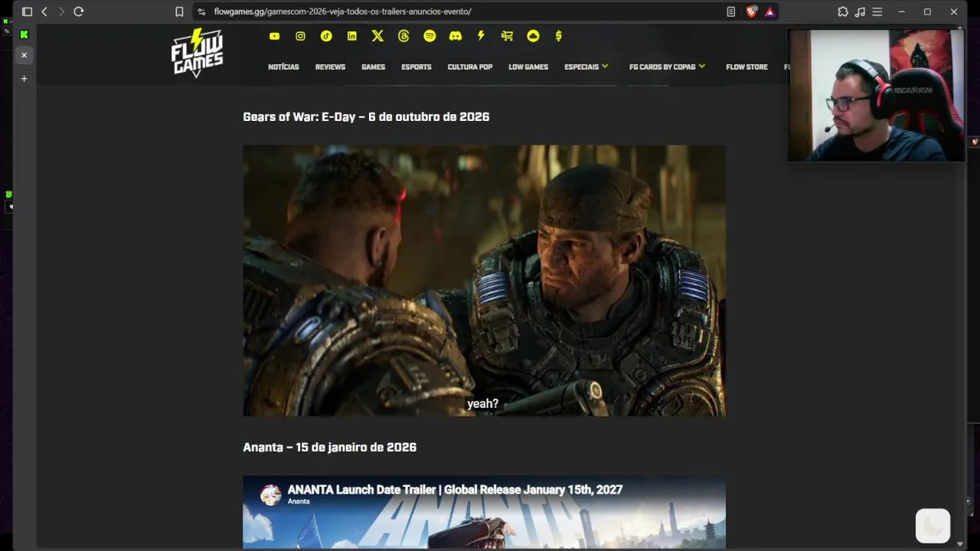Viewport: 980px width, 551px height.
Task: Click the dollar sign icon
Action: [x=559, y=36]
